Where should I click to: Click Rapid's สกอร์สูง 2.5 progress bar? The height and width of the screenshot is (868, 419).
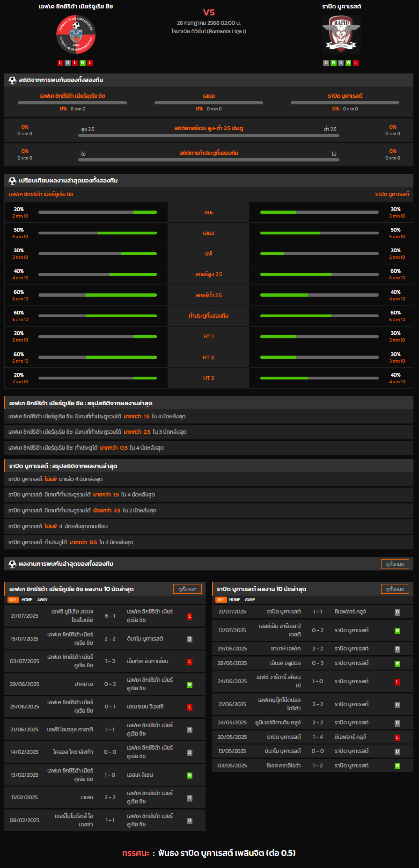pos(319,274)
